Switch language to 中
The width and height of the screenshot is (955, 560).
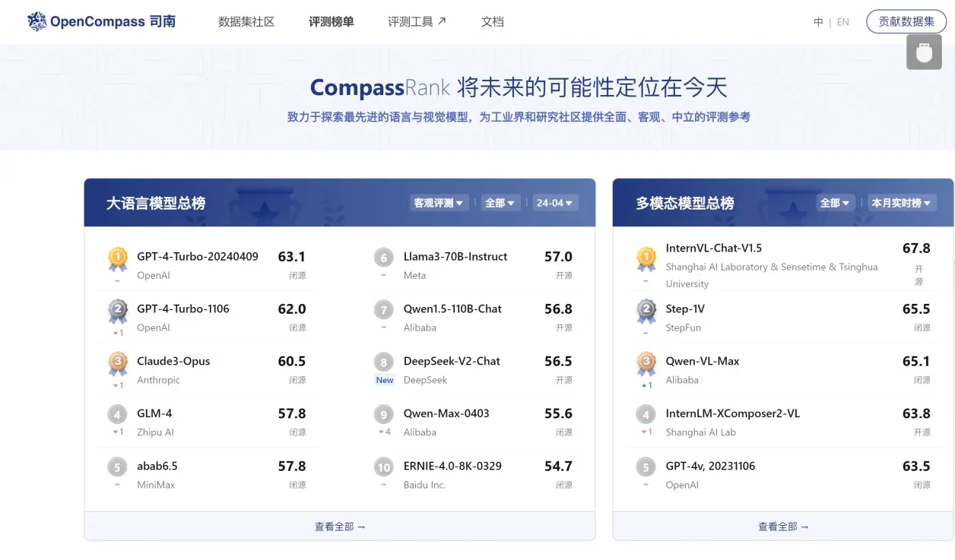818,22
